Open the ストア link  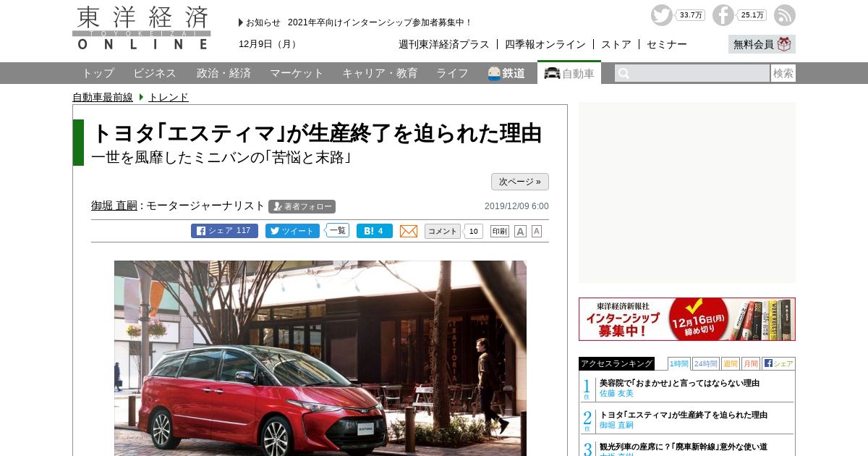pos(616,44)
